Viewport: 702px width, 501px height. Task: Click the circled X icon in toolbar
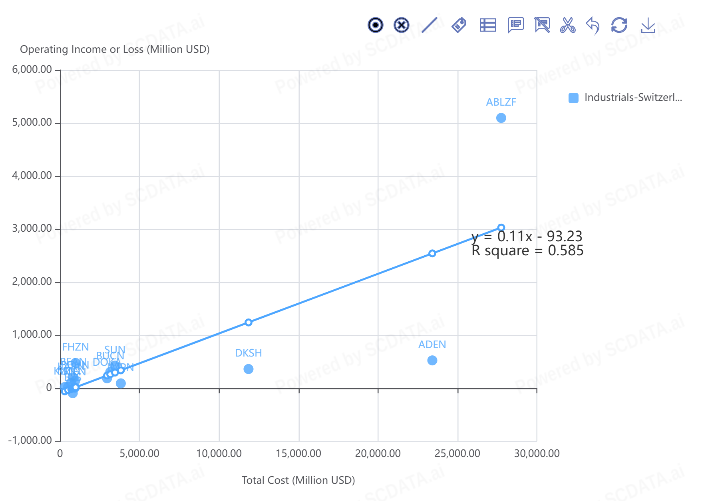click(x=402, y=25)
